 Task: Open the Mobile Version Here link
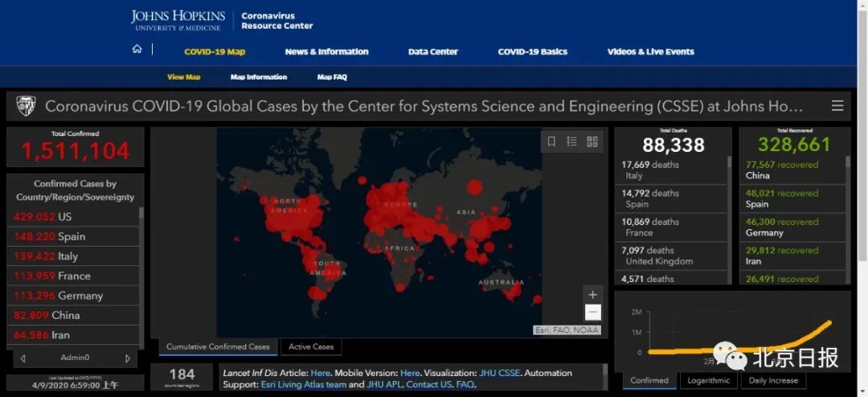click(x=410, y=373)
